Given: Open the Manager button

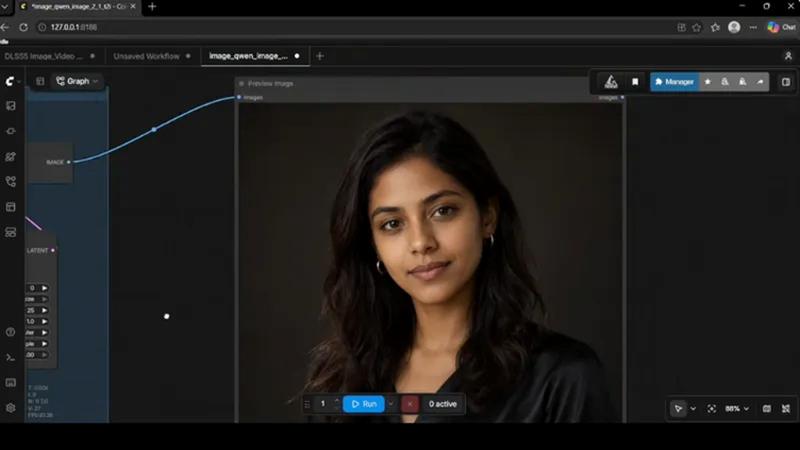Looking at the screenshot, I should [674, 82].
